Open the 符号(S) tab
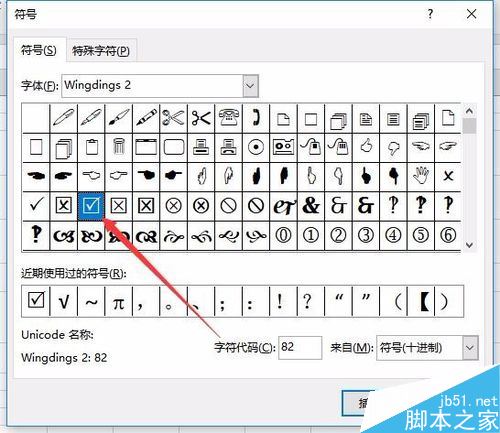 39,50
